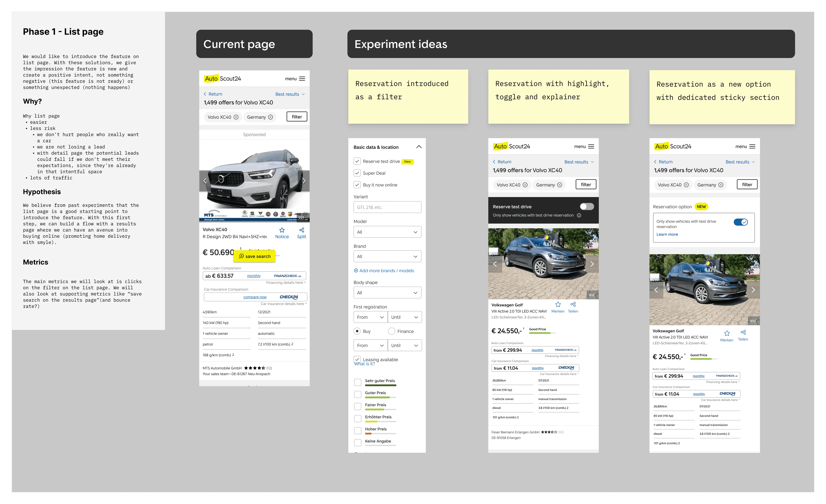This screenshot has width=826, height=504.
Task: Click info icon beside test drive reservation text
Action: pos(579,216)
